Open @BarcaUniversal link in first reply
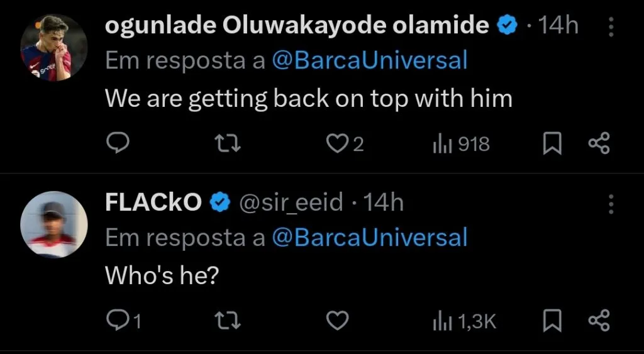Screen dimensions: 644x354 pos(370,60)
